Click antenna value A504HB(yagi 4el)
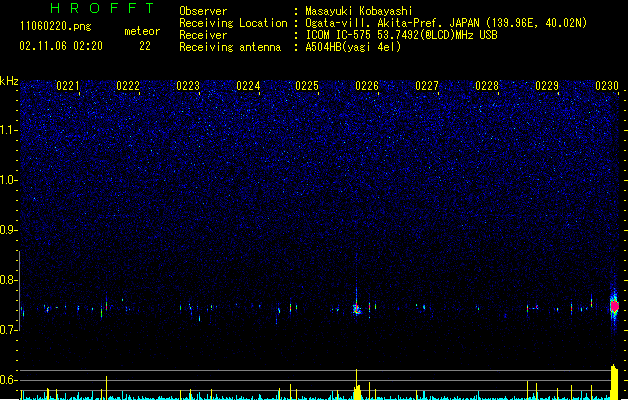The width and height of the screenshot is (629, 400). pos(353,47)
